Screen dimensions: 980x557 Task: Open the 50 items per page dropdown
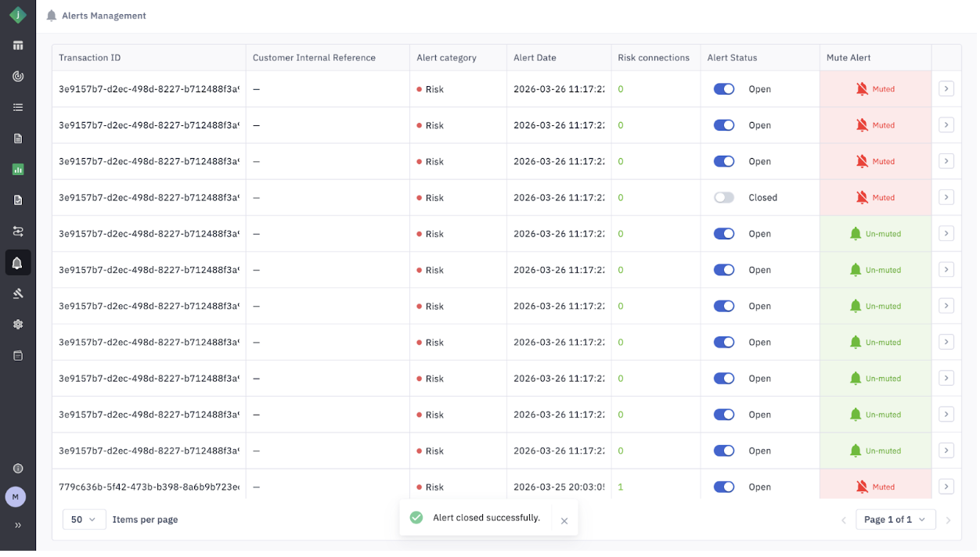84,519
